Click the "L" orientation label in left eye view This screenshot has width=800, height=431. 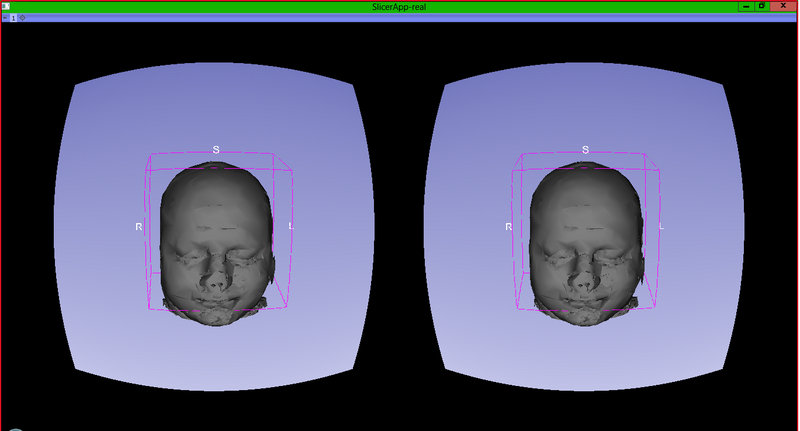[291, 225]
